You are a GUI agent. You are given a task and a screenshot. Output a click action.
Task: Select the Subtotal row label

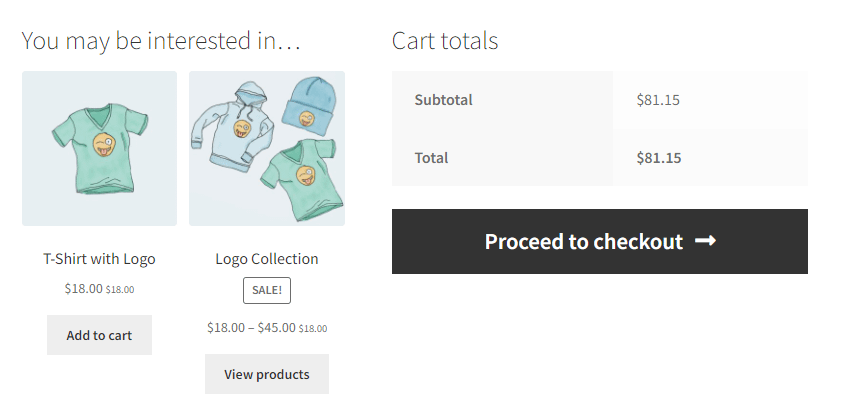coord(443,100)
